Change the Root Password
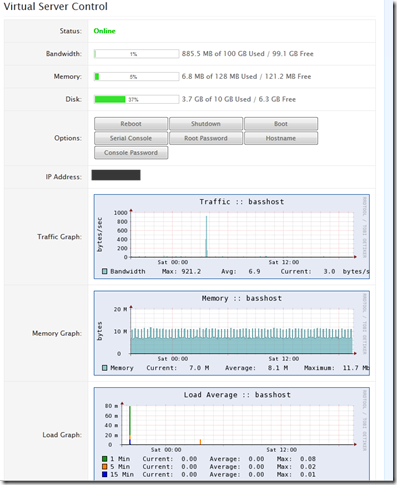Viewport: 397px width, 485px height. click(x=206, y=138)
